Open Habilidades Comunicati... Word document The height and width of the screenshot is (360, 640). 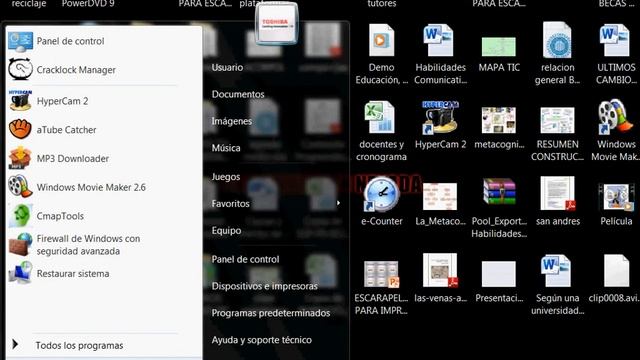[438, 40]
